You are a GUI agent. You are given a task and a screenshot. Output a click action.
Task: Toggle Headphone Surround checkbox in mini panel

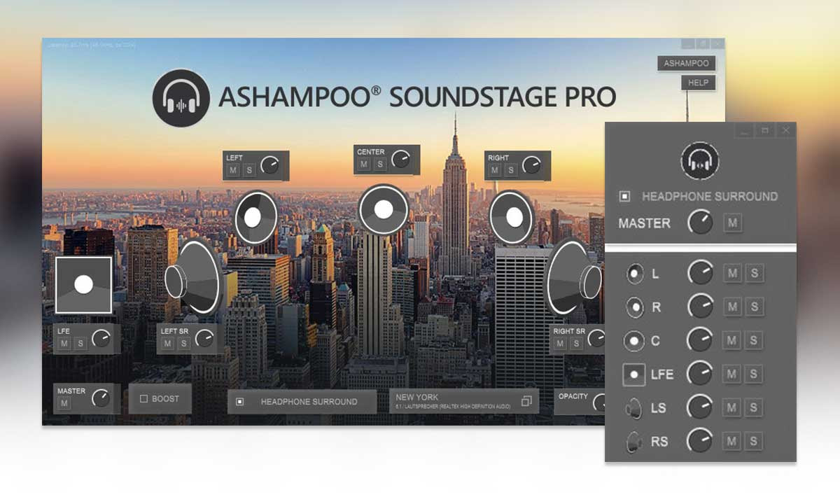coord(625,197)
